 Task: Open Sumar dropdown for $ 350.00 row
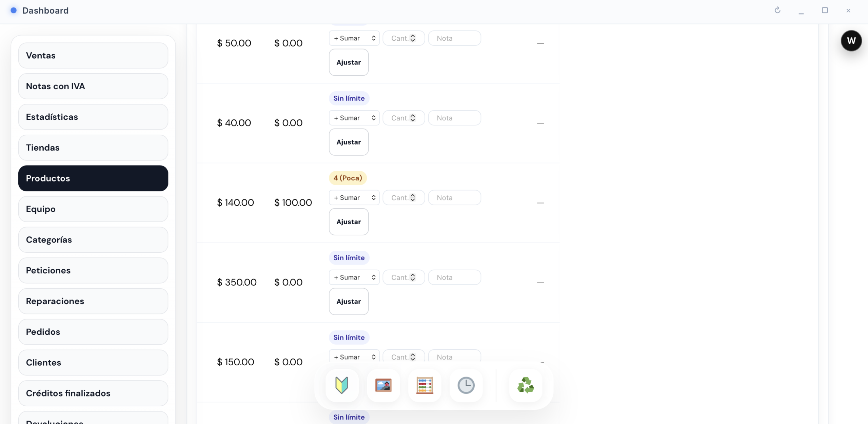(x=354, y=277)
